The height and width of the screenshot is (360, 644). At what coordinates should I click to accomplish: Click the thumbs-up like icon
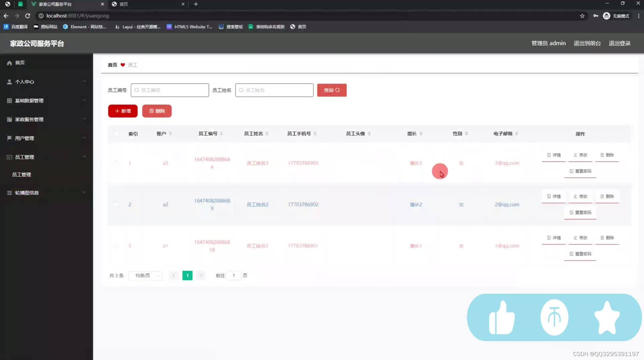pyautogui.click(x=502, y=317)
